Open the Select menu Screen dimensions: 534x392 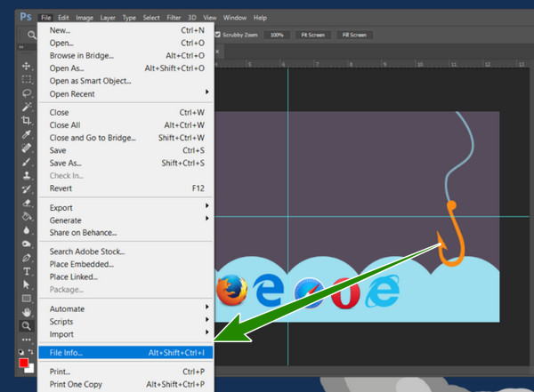point(151,18)
